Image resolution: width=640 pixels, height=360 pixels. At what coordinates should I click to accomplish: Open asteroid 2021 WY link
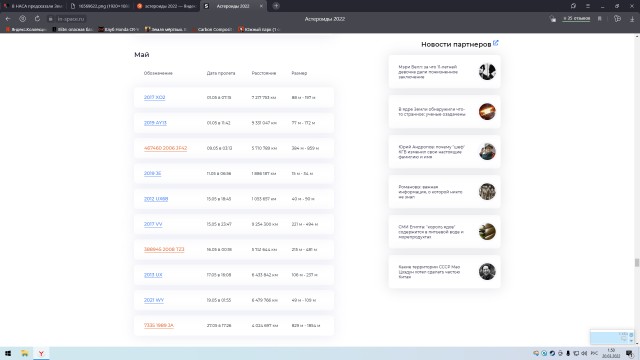[153, 300]
